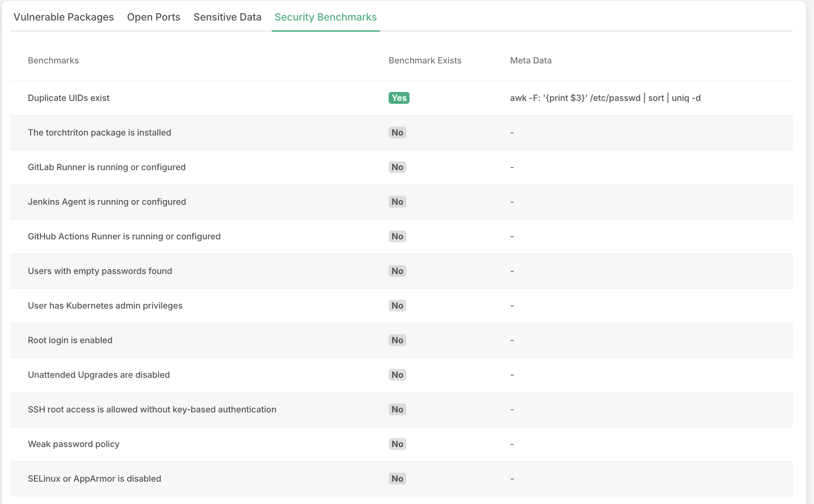814x504 pixels.
Task: Click the Security Benchmarks tab
Action: [325, 17]
